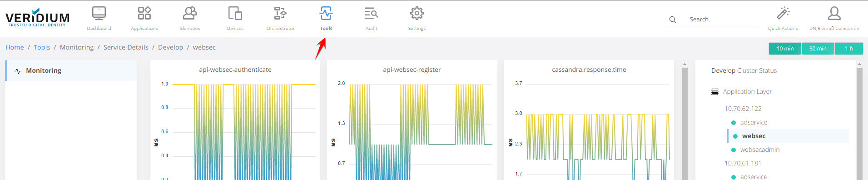Open Quick Actions magic wand
Screen dimensions: 868x180
click(783, 13)
